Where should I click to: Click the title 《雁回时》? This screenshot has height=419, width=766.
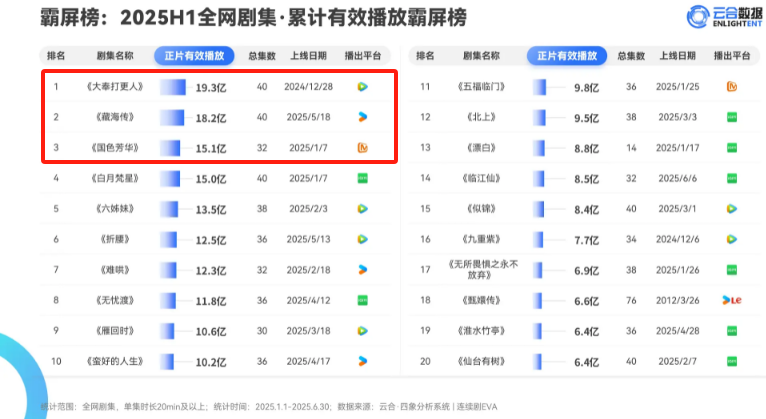tap(115, 331)
